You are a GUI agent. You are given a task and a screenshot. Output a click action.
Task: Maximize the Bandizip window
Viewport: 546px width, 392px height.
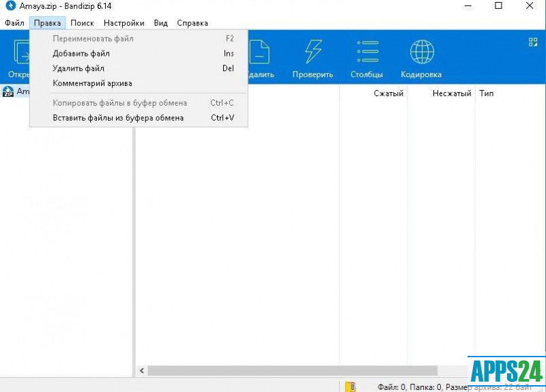tap(498, 6)
